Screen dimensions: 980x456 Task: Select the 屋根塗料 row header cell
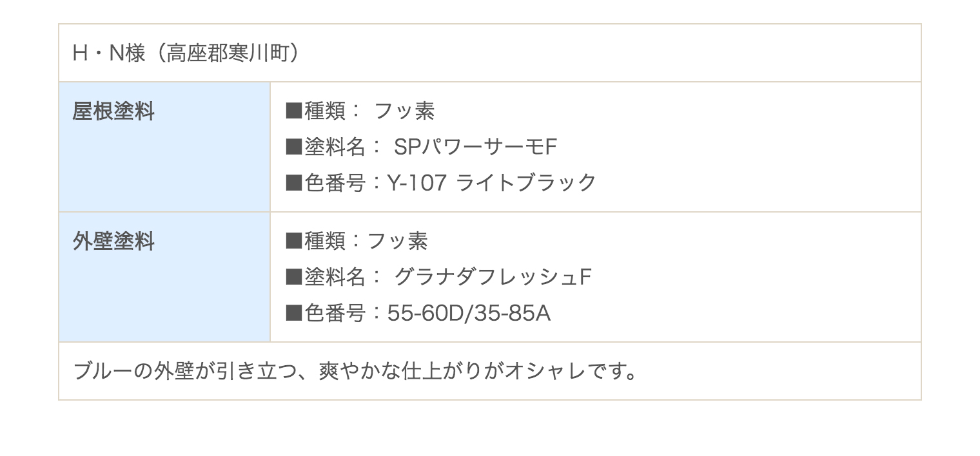point(164,147)
